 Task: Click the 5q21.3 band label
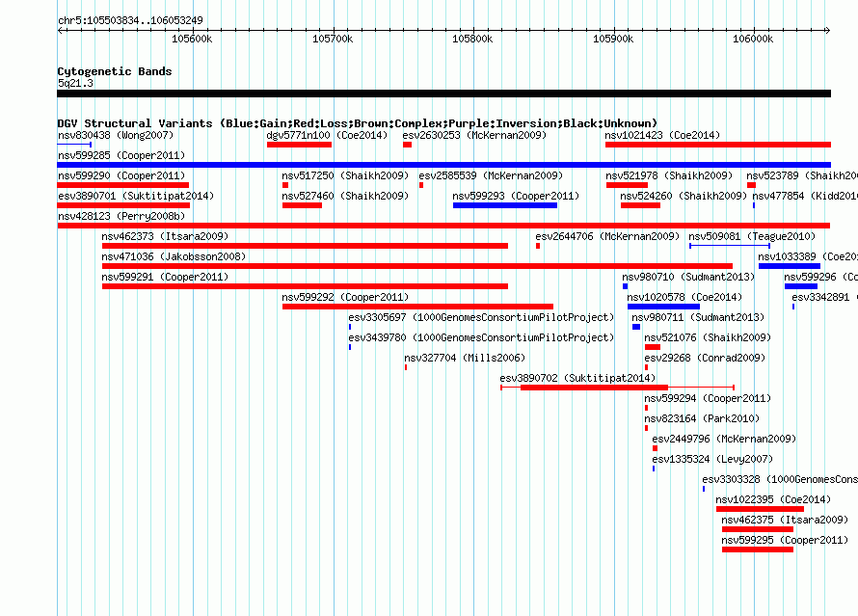click(75, 83)
